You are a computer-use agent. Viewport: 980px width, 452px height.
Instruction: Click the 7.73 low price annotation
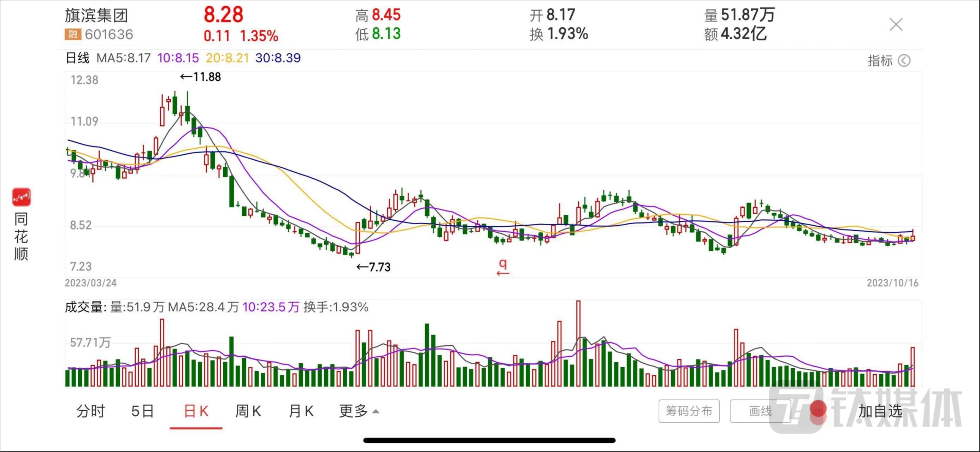(373, 267)
